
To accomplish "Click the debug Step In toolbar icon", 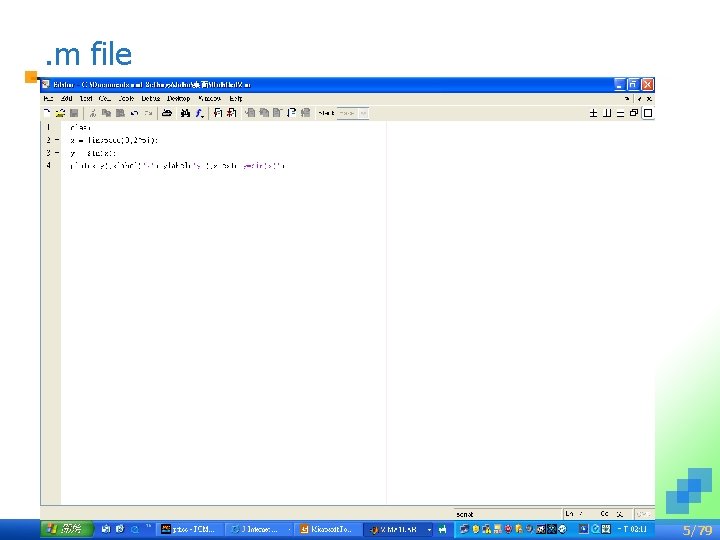I will click(x=264, y=113).
